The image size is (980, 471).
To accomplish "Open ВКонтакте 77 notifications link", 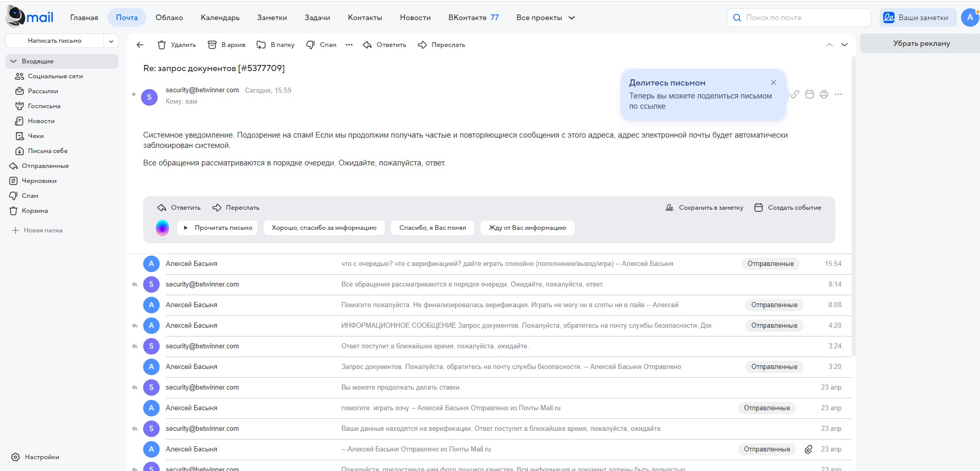I will (x=473, y=18).
